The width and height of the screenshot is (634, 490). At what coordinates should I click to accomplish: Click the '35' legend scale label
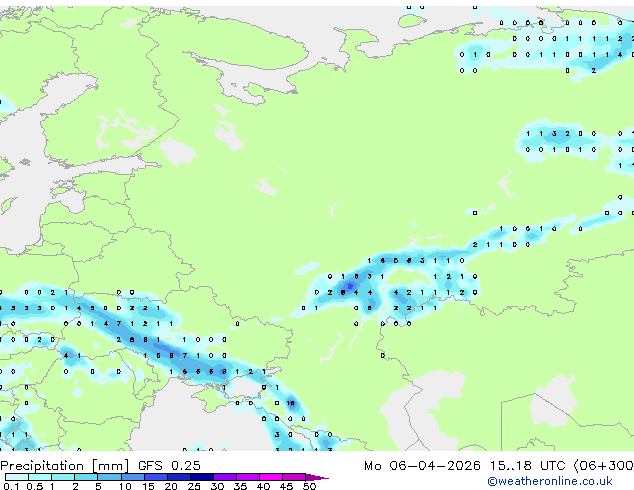click(x=240, y=486)
